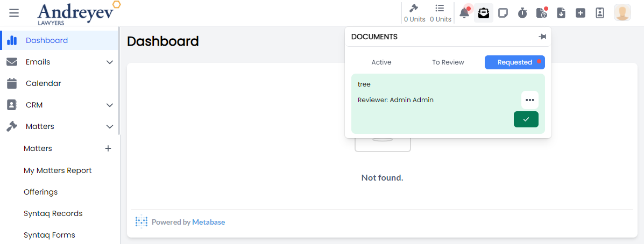Open the three-dots menu for tree document
This screenshot has width=644, height=244.
point(529,100)
